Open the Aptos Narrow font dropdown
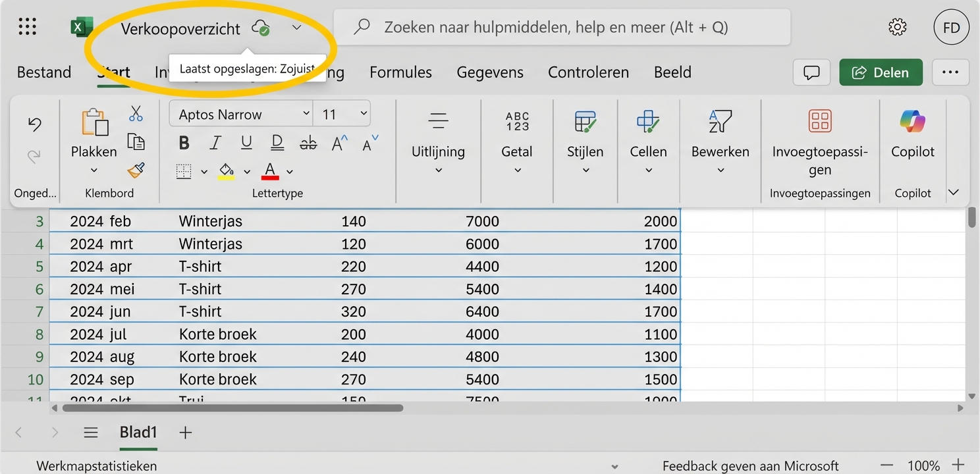980x474 pixels. coord(305,113)
